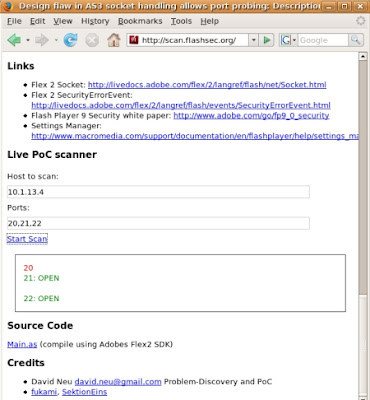Click the david.neu@gmail.com email link

click(x=118, y=382)
